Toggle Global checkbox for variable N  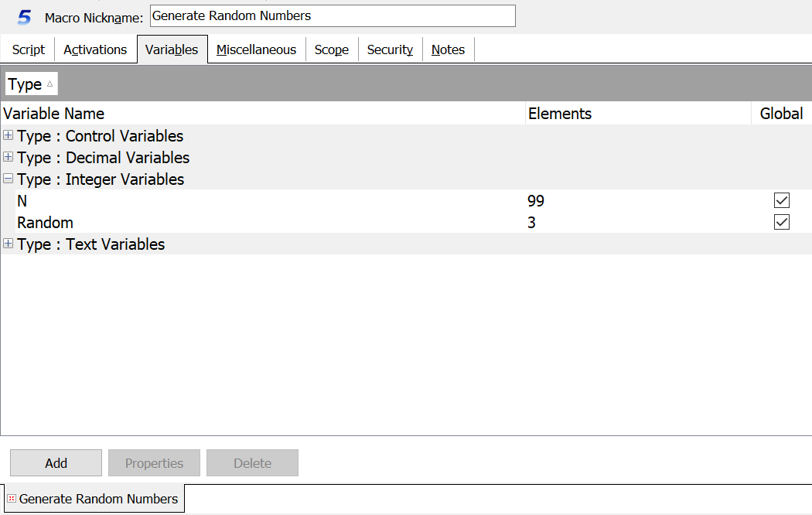pyautogui.click(x=782, y=201)
